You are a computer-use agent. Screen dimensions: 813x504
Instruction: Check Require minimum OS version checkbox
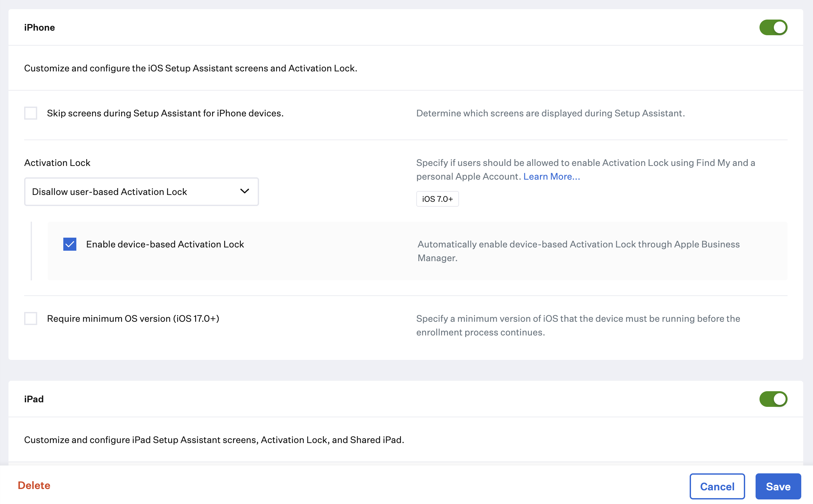pyautogui.click(x=31, y=319)
